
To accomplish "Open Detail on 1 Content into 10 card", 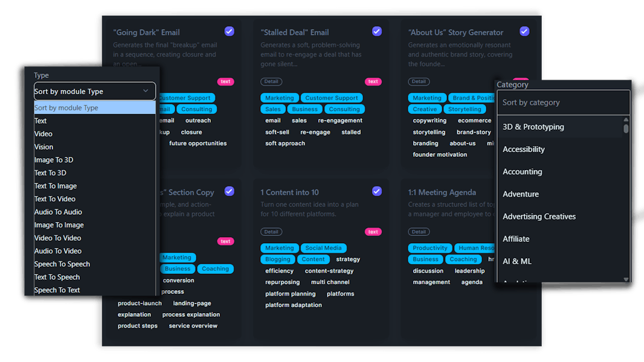I will pyautogui.click(x=271, y=232).
